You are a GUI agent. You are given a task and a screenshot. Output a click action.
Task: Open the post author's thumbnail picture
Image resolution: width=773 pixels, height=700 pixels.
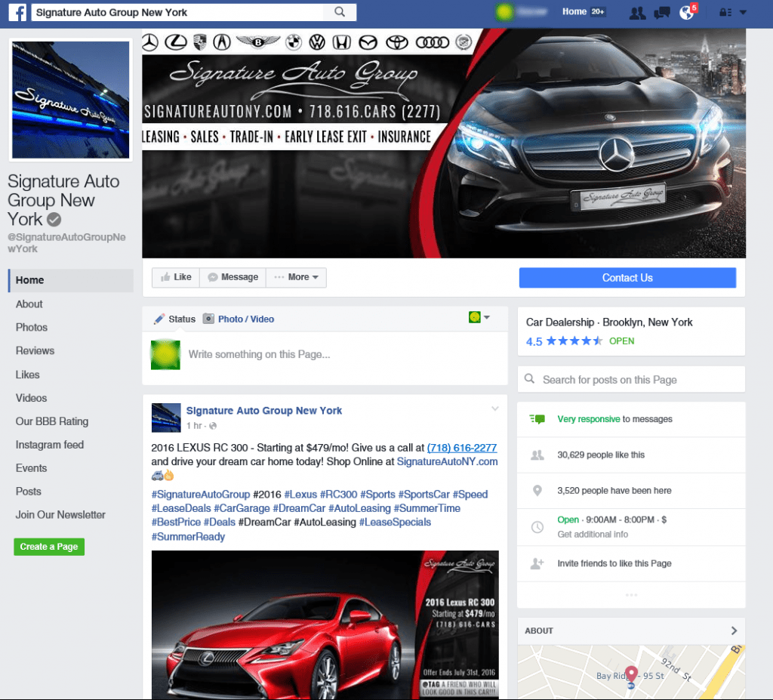coord(166,418)
